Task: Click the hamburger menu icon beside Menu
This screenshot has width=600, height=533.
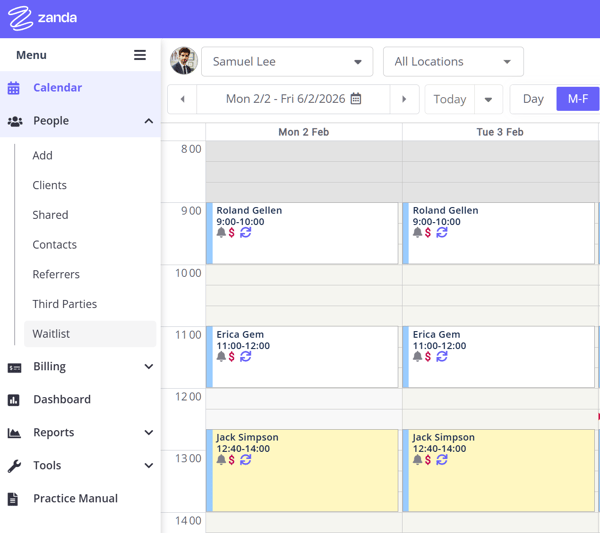Action: tap(140, 55)
